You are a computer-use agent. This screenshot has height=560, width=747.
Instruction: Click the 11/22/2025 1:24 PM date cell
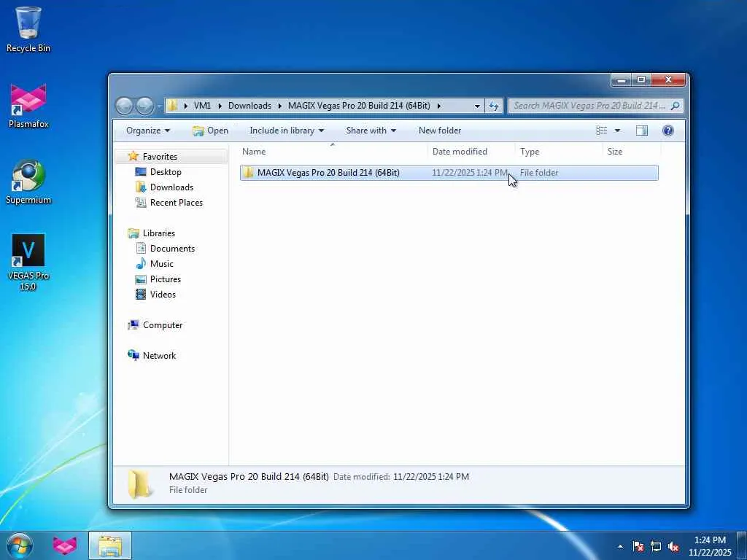(470, 173)
